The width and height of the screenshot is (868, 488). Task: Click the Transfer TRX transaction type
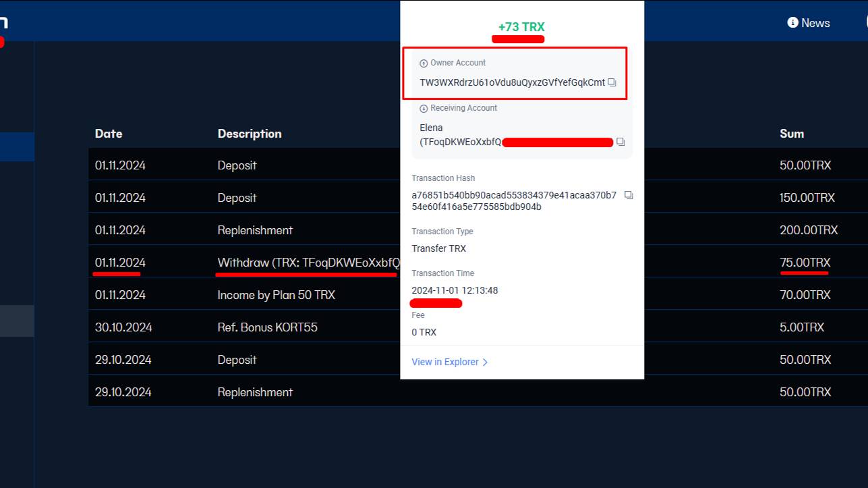click(x=439, y=248)
